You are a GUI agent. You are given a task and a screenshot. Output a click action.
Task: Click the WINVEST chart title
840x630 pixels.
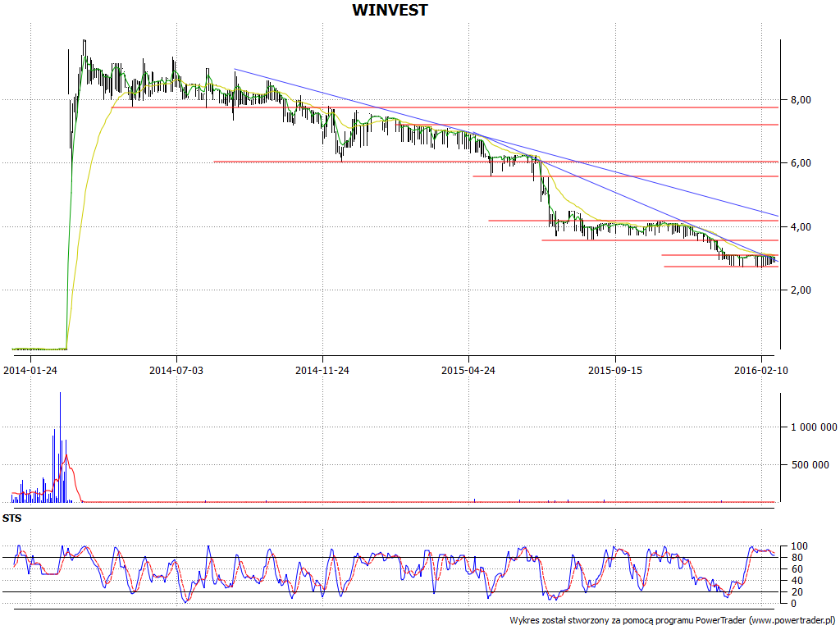click(x=390, y=10)
